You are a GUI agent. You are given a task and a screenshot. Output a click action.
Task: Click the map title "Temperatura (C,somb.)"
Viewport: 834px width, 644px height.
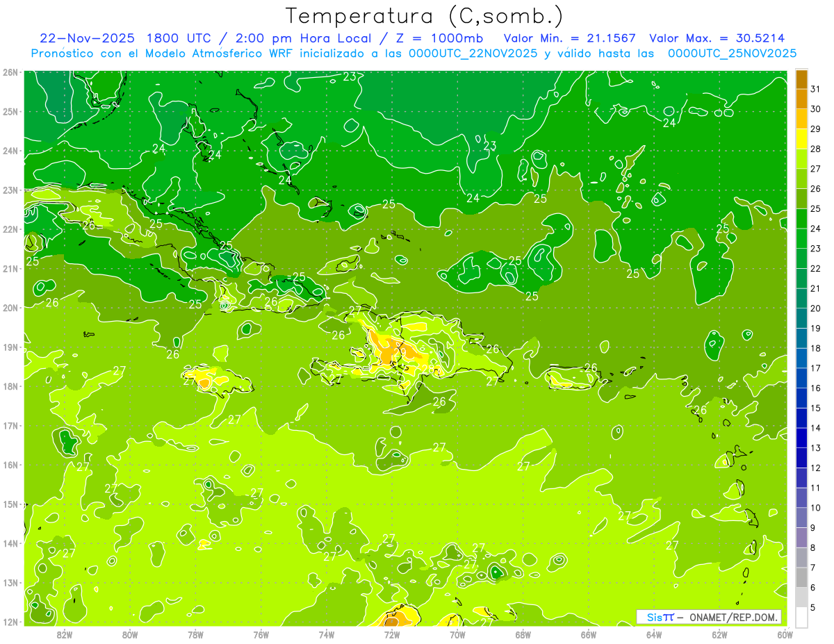(425, 17)
